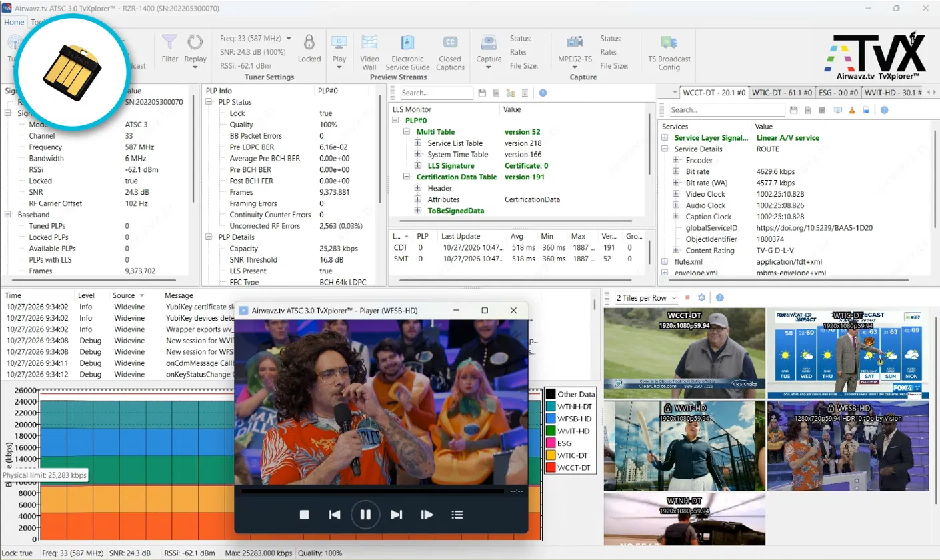This screenshot has height=560, width=940.
Task: Open the Filter tool in the ribbon
Action: tap(170, 43)
